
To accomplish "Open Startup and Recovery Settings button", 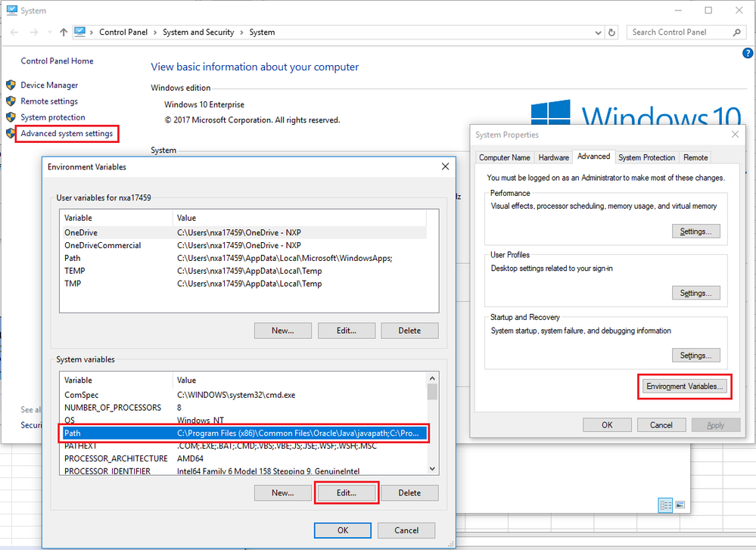I will (x=695, y=356).
